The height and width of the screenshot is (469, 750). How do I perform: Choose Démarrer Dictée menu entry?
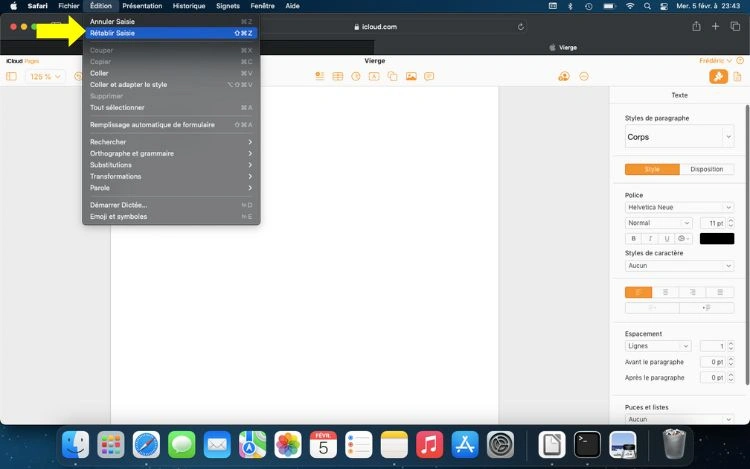(x=171, y=205)
